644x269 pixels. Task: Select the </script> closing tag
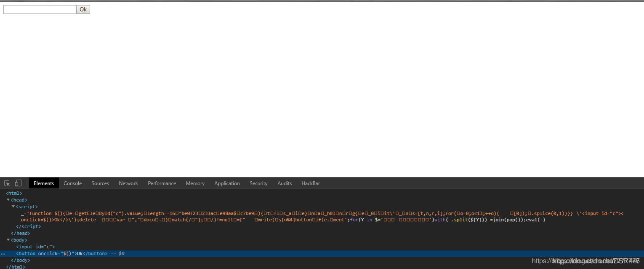(x=28, y=226)
